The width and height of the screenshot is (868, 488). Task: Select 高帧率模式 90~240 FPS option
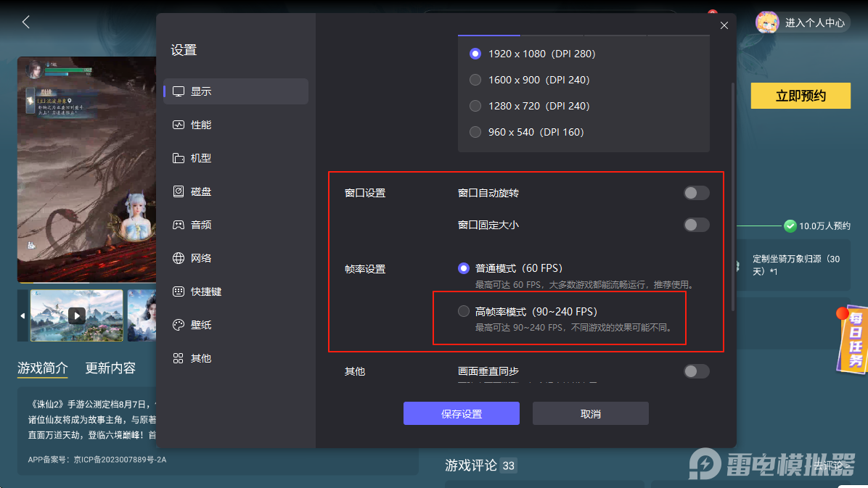click(x=462, y=311)
